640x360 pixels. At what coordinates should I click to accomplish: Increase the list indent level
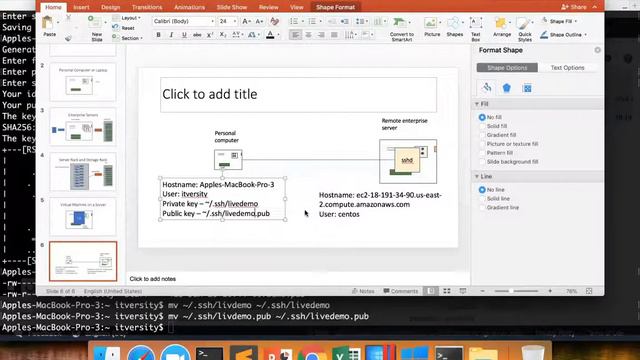point(344,21)
